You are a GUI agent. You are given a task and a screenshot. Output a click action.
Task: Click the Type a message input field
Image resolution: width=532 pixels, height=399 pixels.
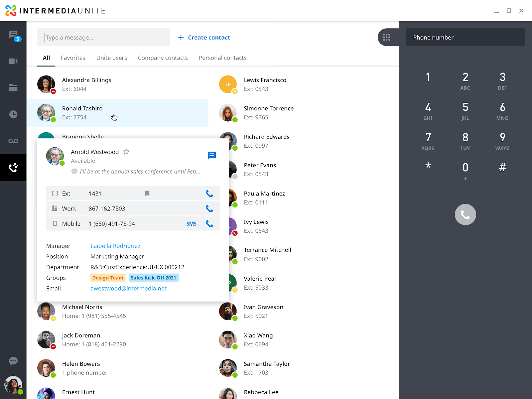click(103, 37)
